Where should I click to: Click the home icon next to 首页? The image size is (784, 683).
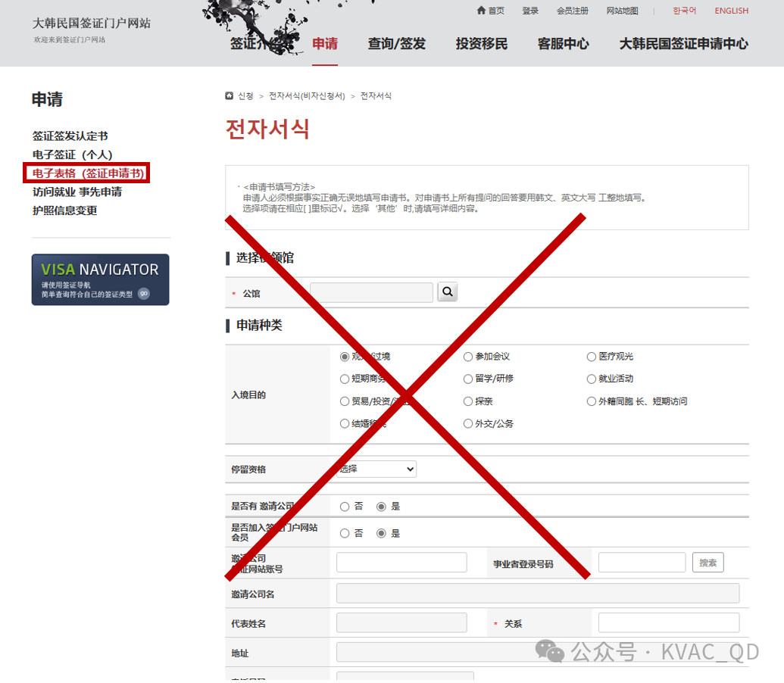click(481, 11)
